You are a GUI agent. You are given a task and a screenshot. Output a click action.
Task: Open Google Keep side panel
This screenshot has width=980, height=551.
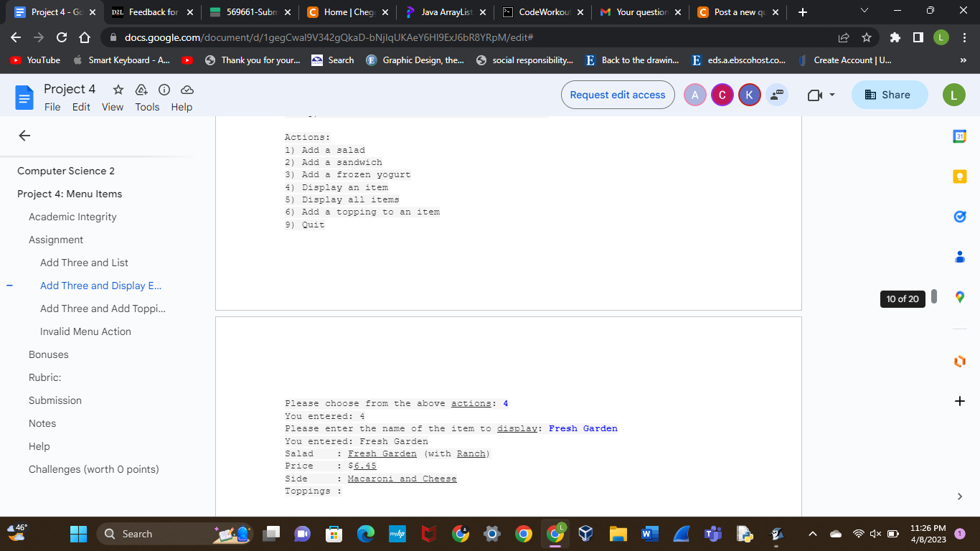[960, 176]
